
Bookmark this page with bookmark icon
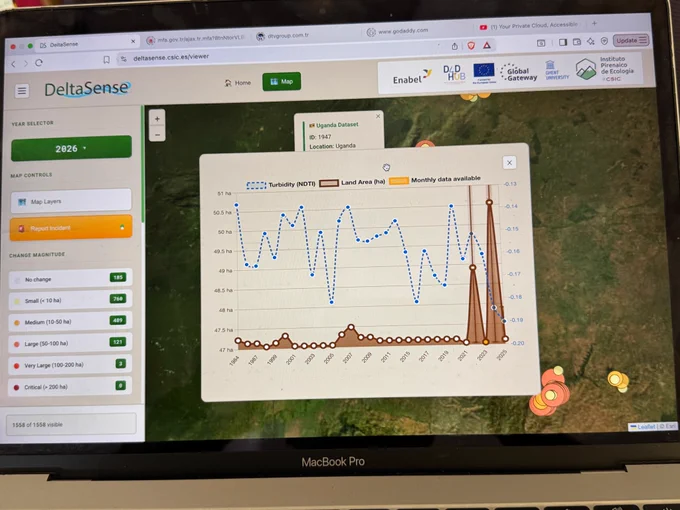[106, 59]
